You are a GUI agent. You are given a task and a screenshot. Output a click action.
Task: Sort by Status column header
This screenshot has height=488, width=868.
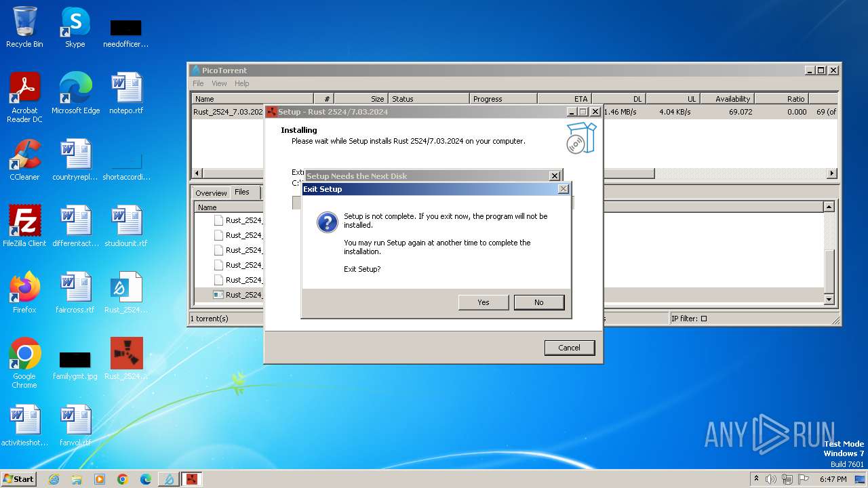coord(428,99)
